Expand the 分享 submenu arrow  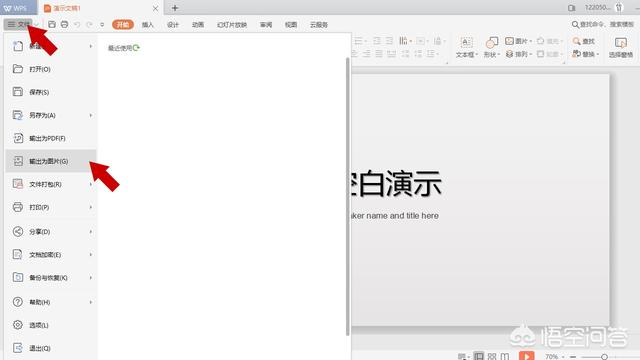91,232
